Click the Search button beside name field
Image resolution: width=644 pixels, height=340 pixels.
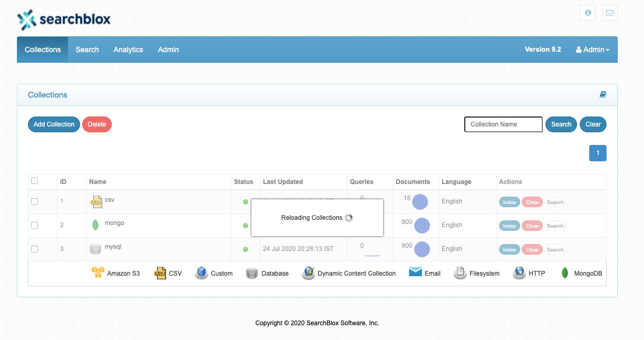coord(561,124)
